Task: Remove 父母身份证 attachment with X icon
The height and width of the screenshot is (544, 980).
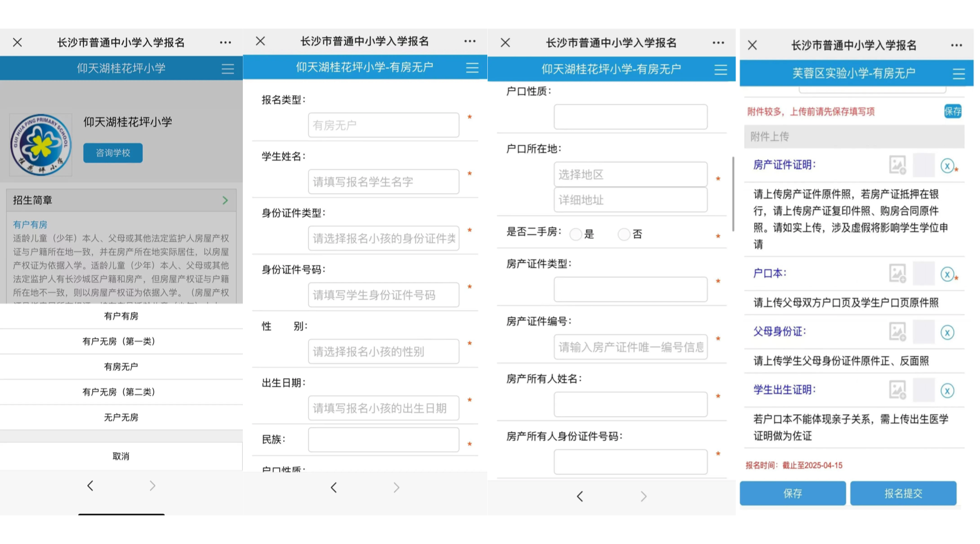Action: point(947,332)
